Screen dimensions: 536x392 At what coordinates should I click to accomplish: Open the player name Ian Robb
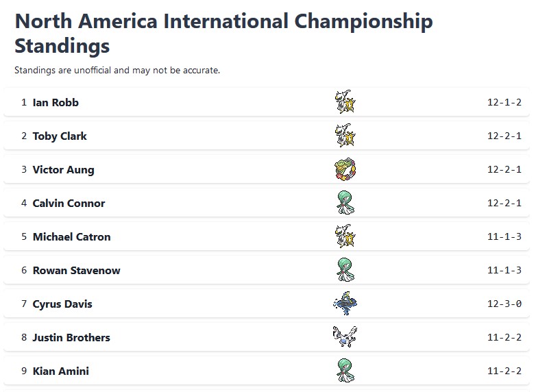[56, 102]
